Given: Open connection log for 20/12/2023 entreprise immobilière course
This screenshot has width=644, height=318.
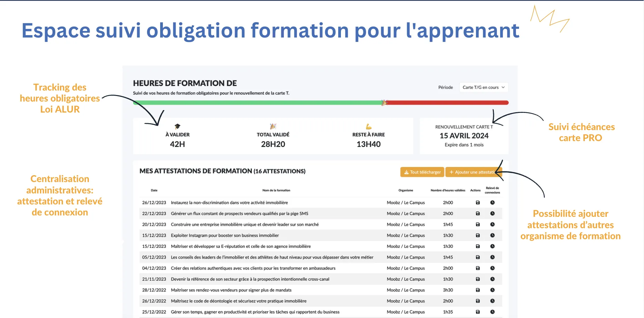Looking at the screenshot, I should (492, 224).
